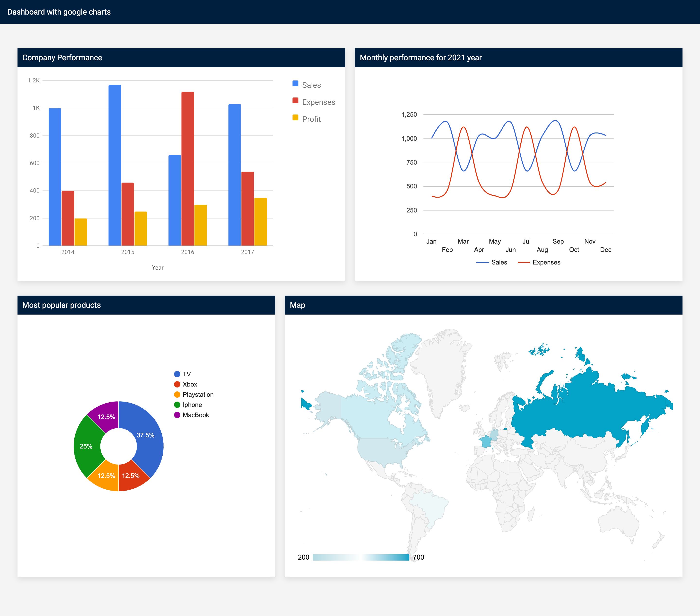Click the MacBook legend circle icon
Image resolution: width=700 pixels, height=616 pixels.
coord(177,415)
